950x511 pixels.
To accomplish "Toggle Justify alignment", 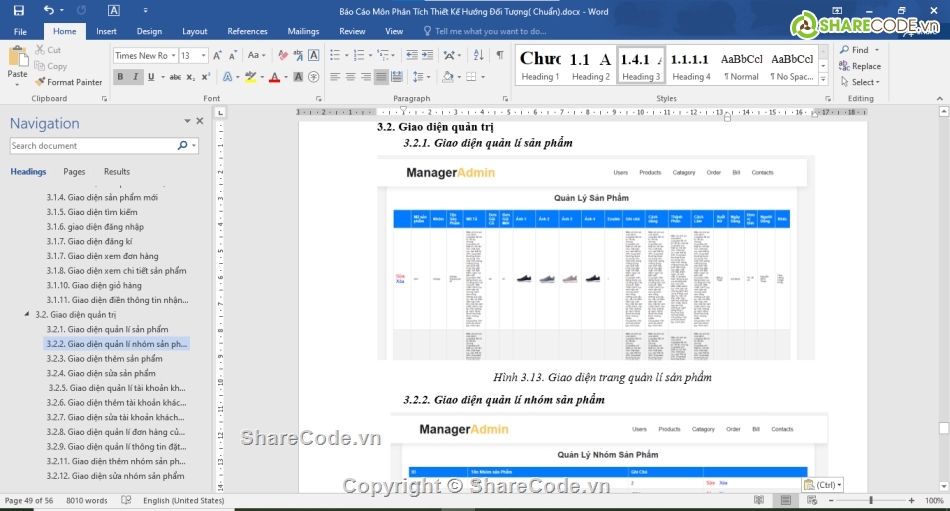I will 381,77.
